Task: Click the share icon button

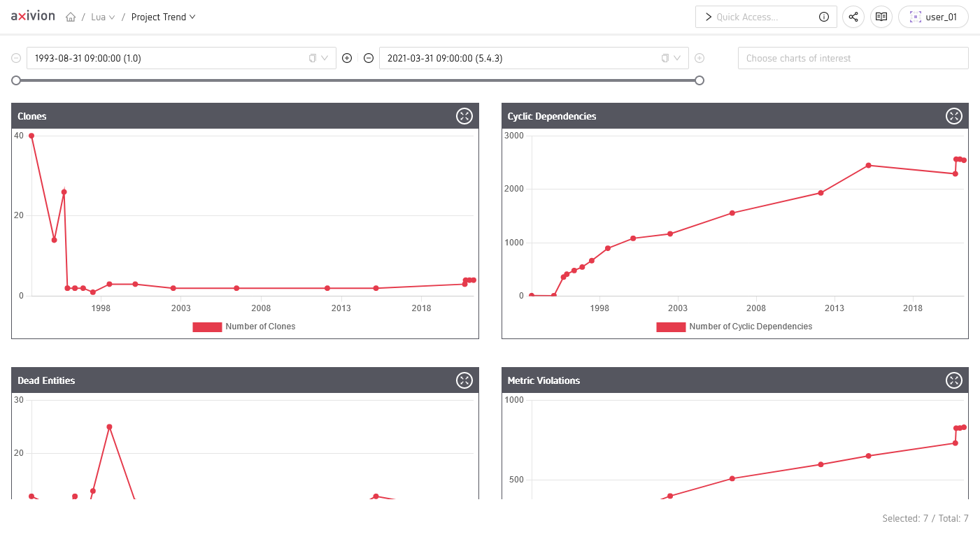Action: coord(853,17)
